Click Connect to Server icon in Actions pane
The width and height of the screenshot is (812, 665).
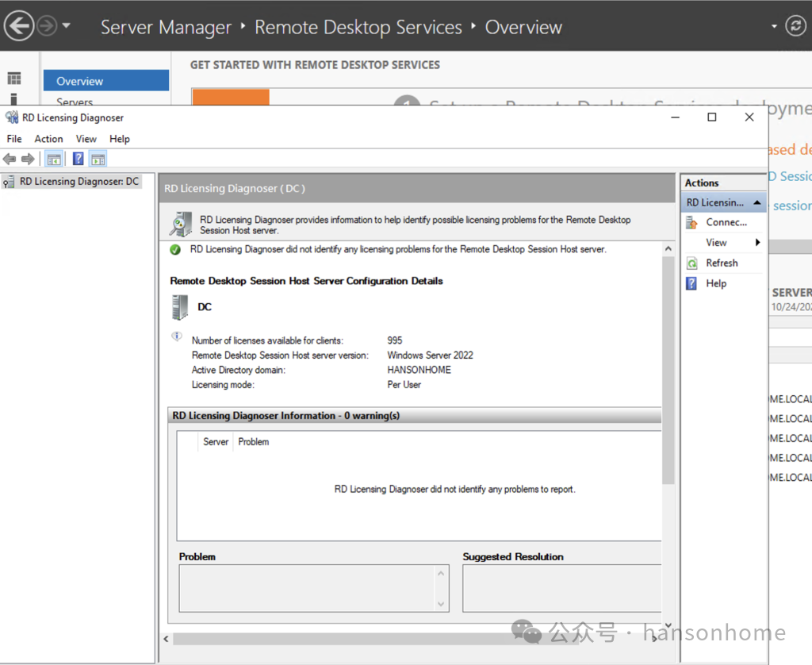tap(691, 222)
